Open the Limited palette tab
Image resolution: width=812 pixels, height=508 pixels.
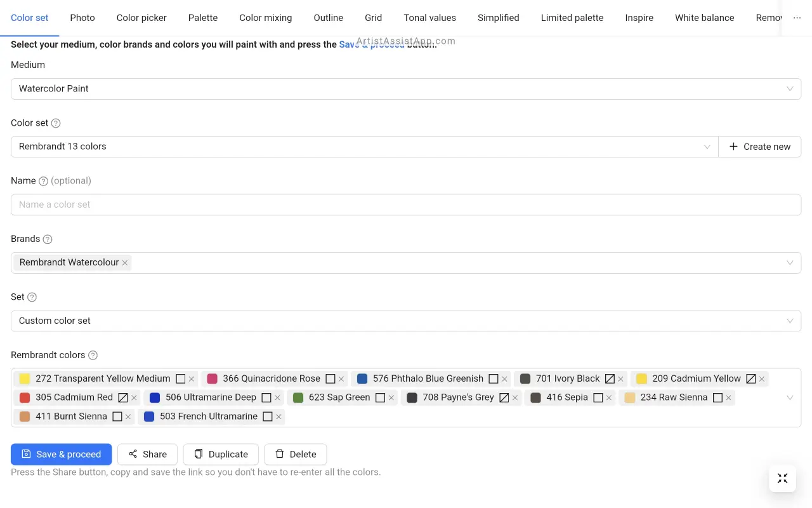(x=572, y=18)
